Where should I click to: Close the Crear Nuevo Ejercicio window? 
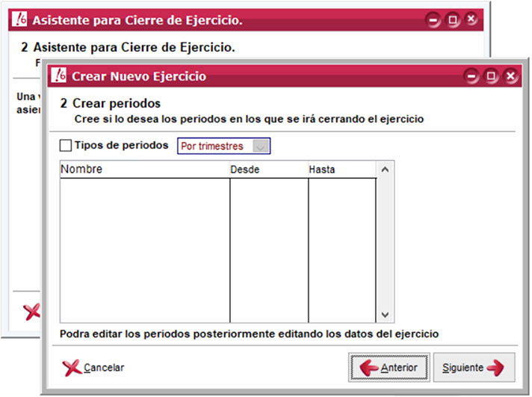[510, 76]
